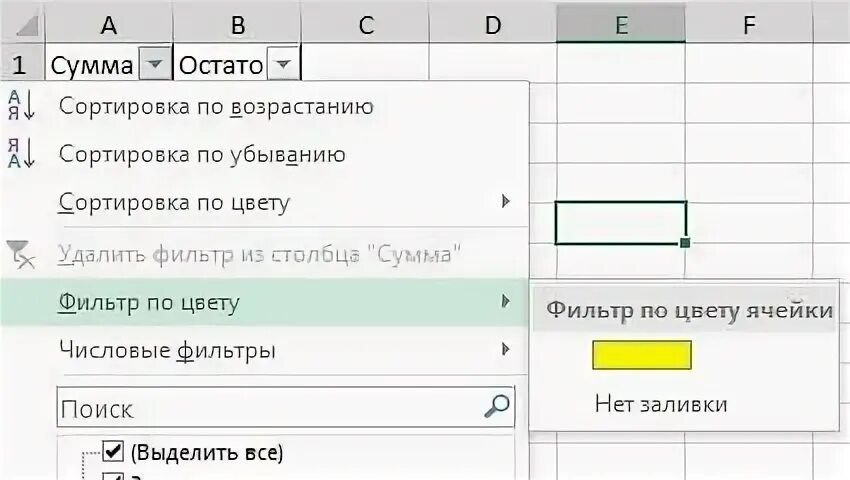This screenshot has height=480, width=850.
Task: Open filter dropdown on Сумма column
Action: pyautogui.click(x=155, y=65)
